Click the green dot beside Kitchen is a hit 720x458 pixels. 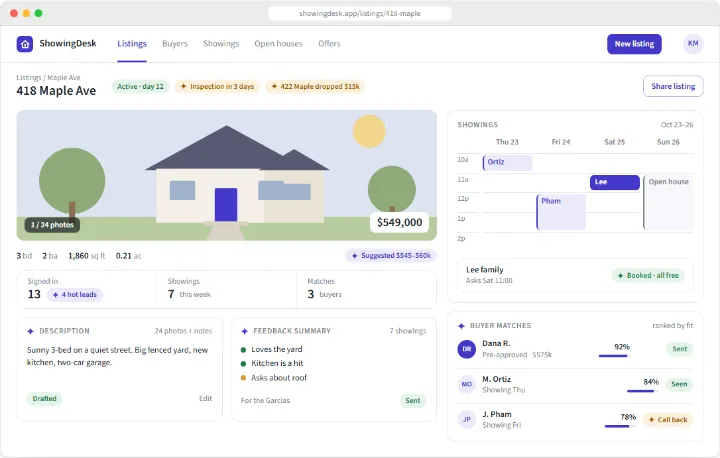pyautogui.click(x=243, y=364)
